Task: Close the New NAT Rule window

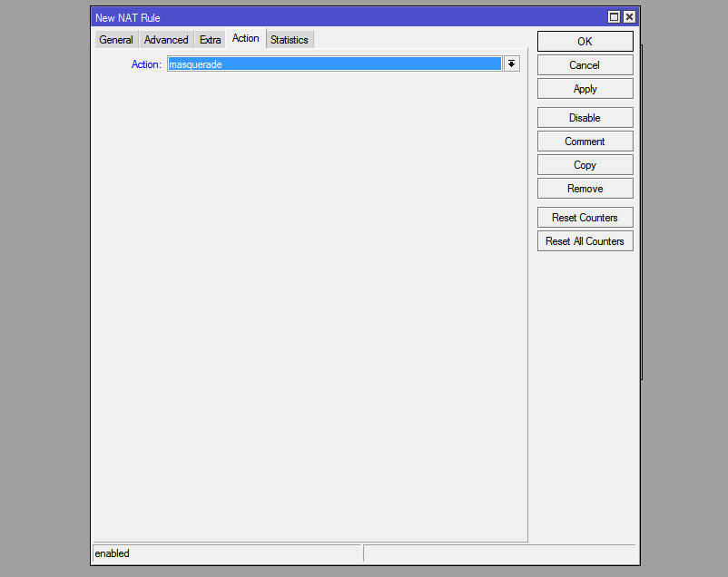Action: pyautogui.click(x=629, y=17)
